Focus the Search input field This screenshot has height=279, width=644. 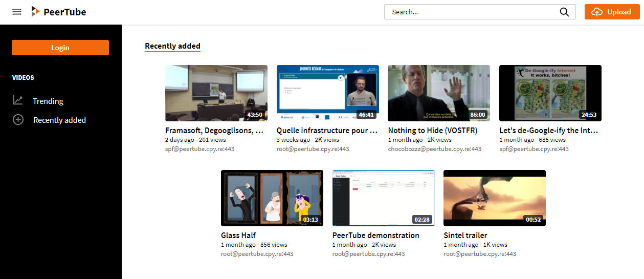(480, 12)
